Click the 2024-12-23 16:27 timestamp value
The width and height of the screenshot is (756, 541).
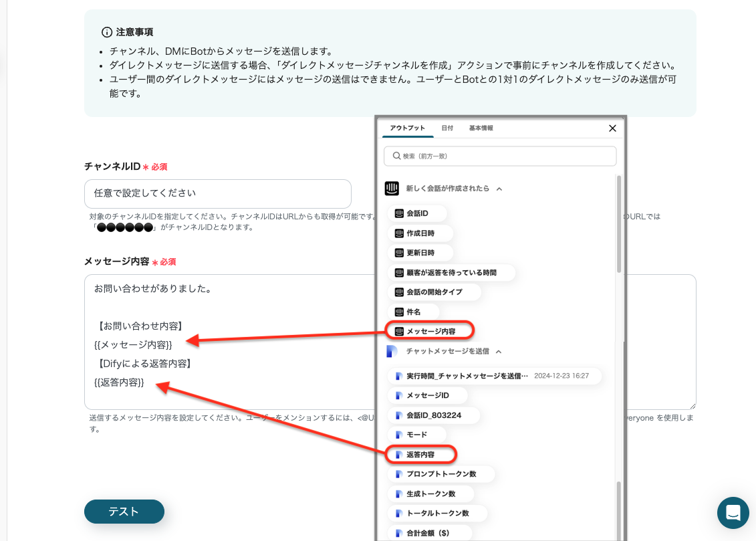[561, 376]
